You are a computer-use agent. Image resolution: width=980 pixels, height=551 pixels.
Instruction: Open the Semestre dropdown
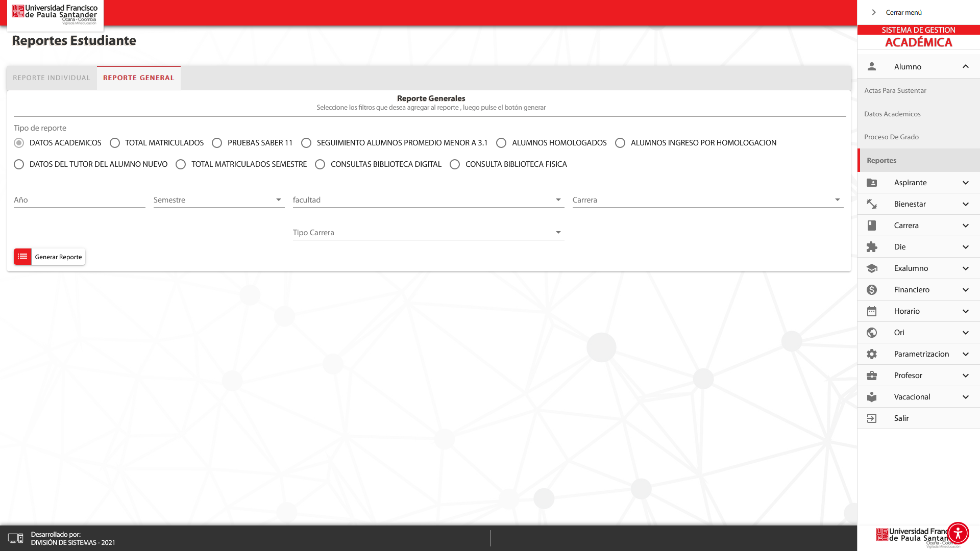tap(218, 200)
